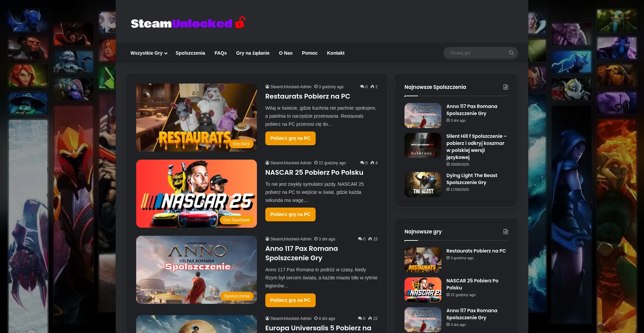Viewport: 644px width, 333px height.
Task: Click Pobierz grę na PC for NASCAR 25
Action: click(x=290, y=214)
